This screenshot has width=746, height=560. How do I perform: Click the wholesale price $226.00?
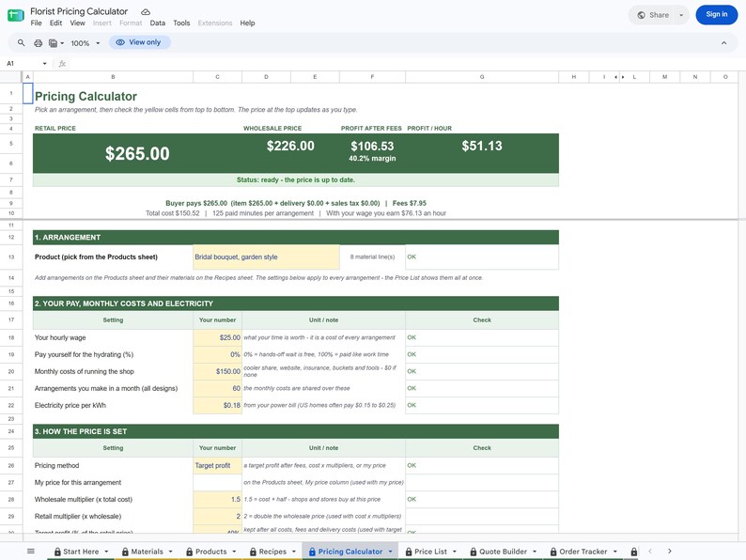point(290,146)
